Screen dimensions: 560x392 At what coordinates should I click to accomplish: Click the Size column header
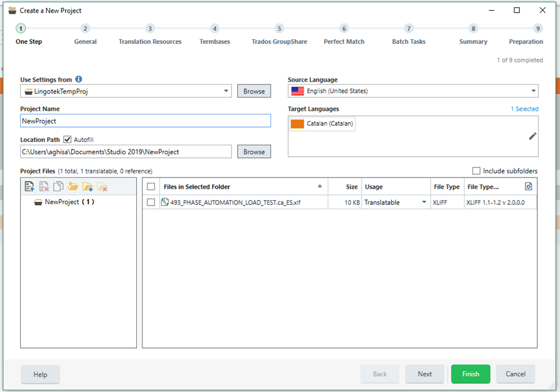coord(345,186)
